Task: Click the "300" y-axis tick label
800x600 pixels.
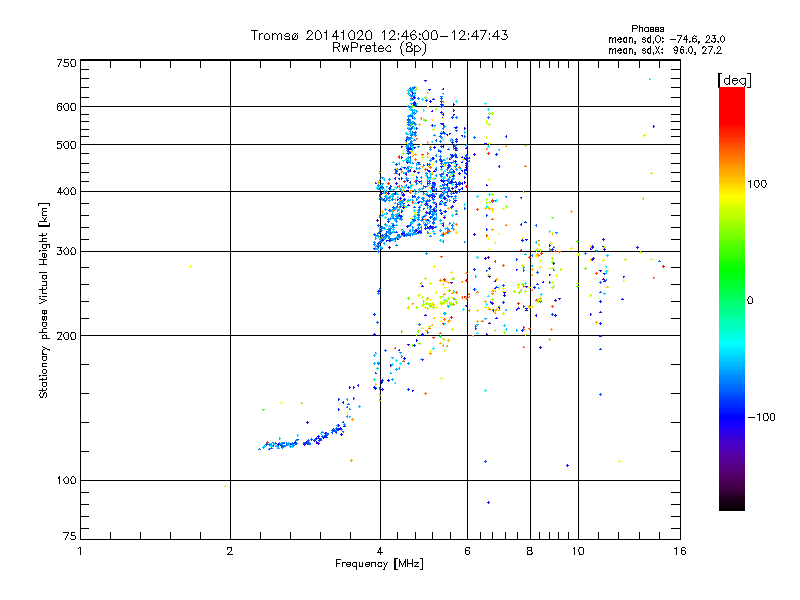Action: [66, 251]
